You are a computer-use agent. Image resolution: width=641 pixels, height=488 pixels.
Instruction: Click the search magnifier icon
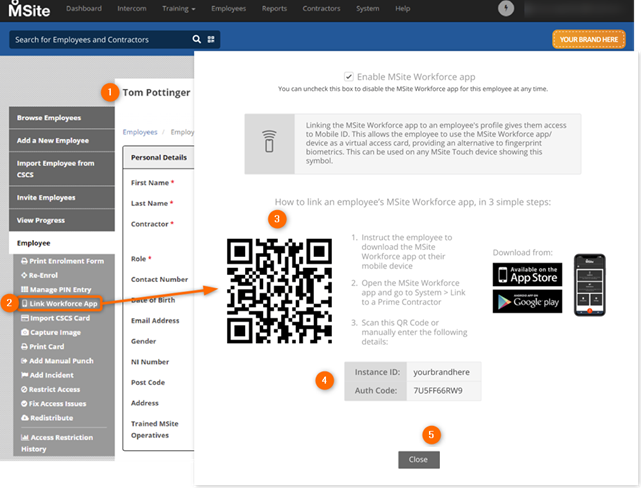[196, 40]
